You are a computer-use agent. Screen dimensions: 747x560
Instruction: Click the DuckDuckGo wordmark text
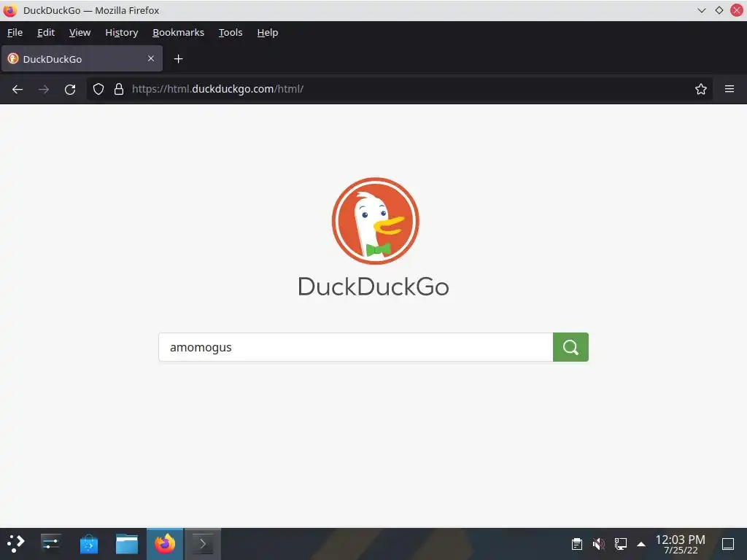click(x=373, y=287)
